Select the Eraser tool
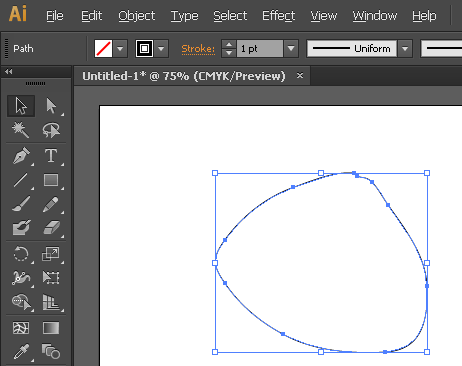Viewport: 462px width, 366px height. (x=51, y=228)
